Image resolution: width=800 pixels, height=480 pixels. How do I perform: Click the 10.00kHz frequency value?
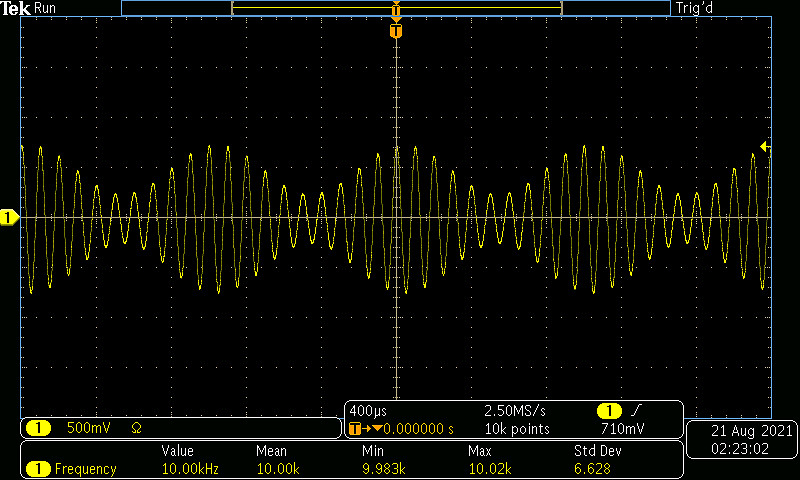click(190, 469)
